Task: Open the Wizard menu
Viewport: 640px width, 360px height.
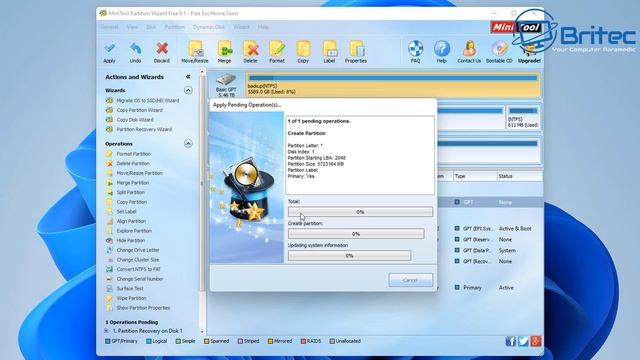Action: tap(241, 27)
